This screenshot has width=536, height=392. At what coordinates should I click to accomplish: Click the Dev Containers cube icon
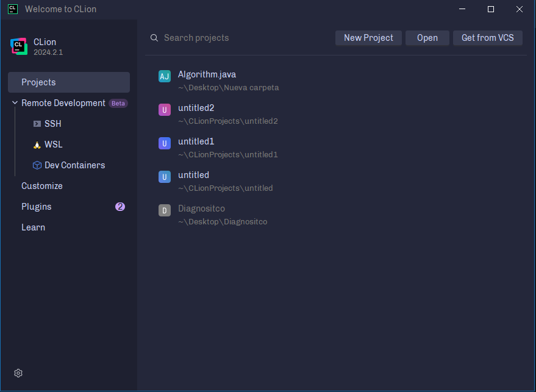(x=37, y=165)
